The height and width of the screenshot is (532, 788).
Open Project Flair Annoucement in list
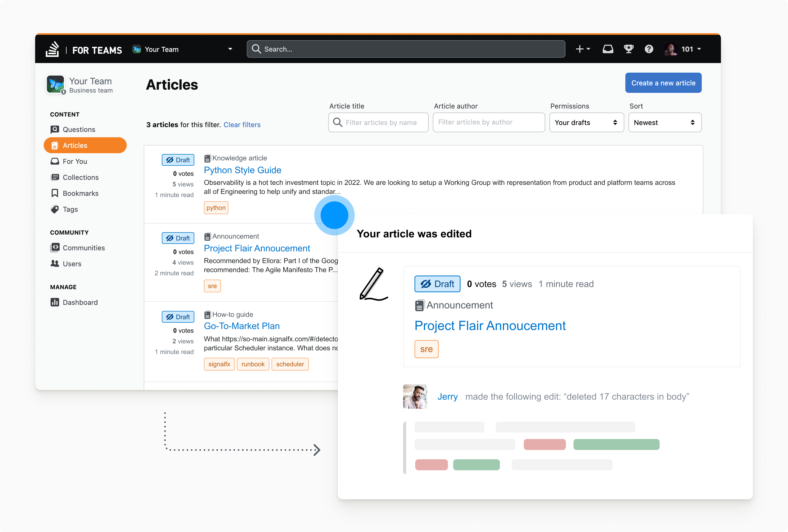257,248
